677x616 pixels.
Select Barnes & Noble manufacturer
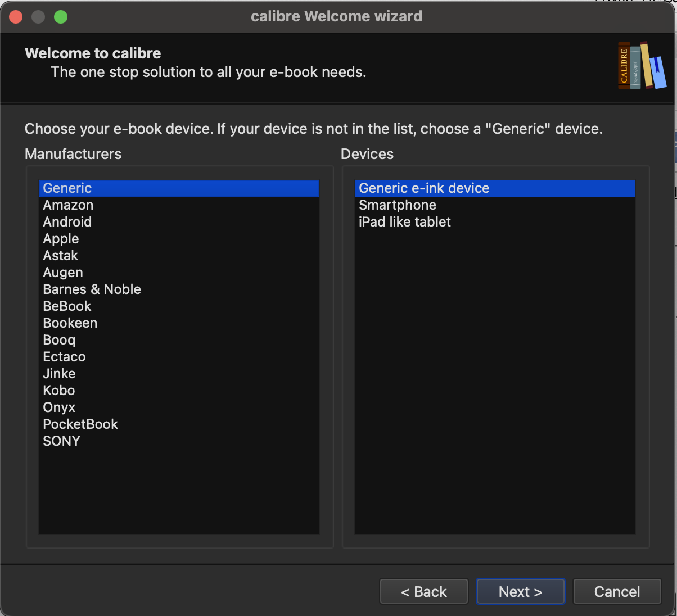coord(179,289)
